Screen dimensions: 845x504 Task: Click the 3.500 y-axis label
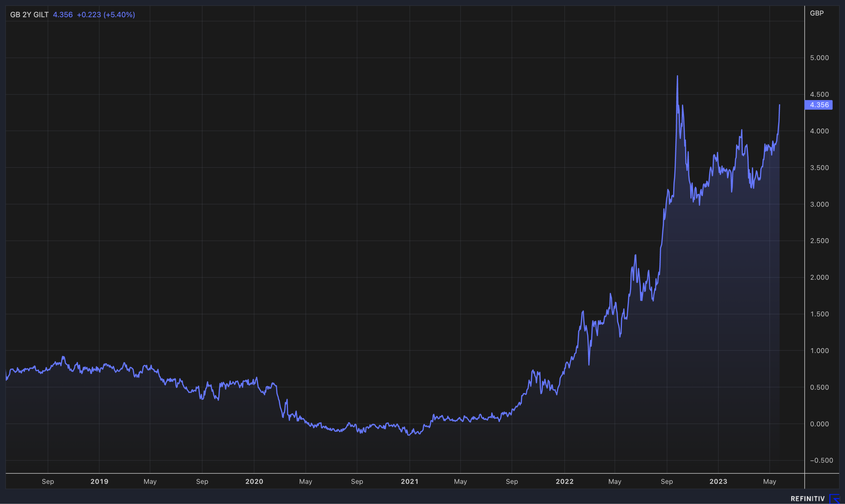[x=819, y=168]
